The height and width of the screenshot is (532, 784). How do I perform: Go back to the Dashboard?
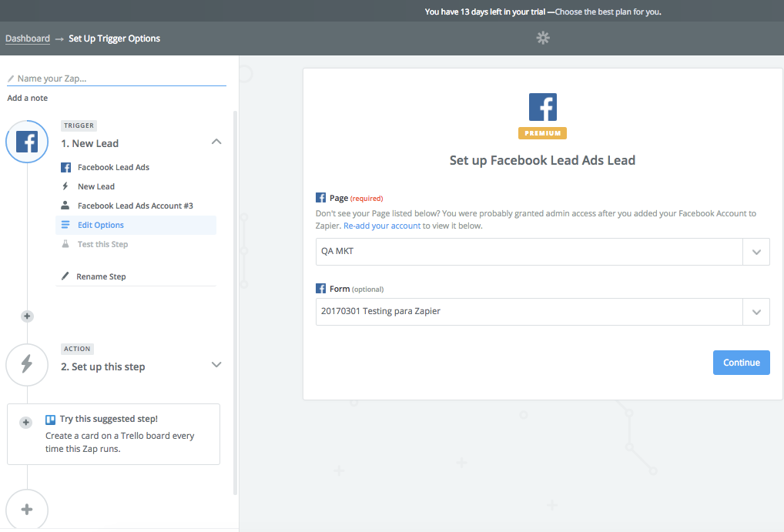tap(28, 38)
